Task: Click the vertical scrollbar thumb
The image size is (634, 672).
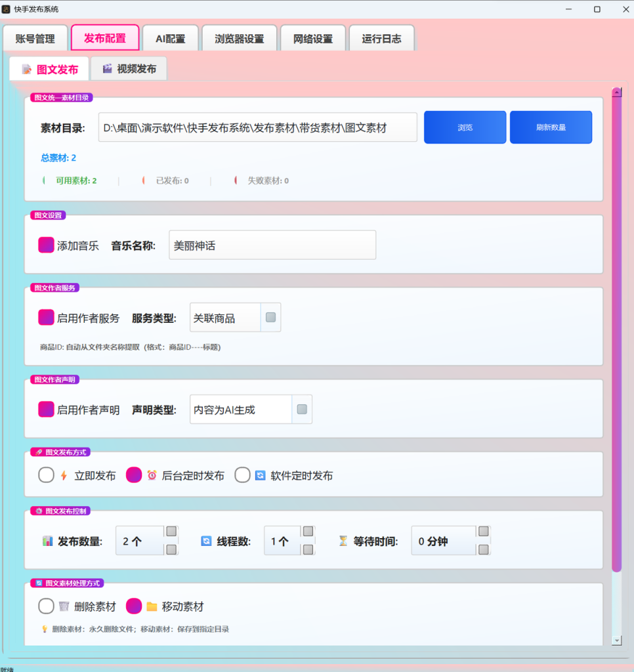Action: click(617, 334)
